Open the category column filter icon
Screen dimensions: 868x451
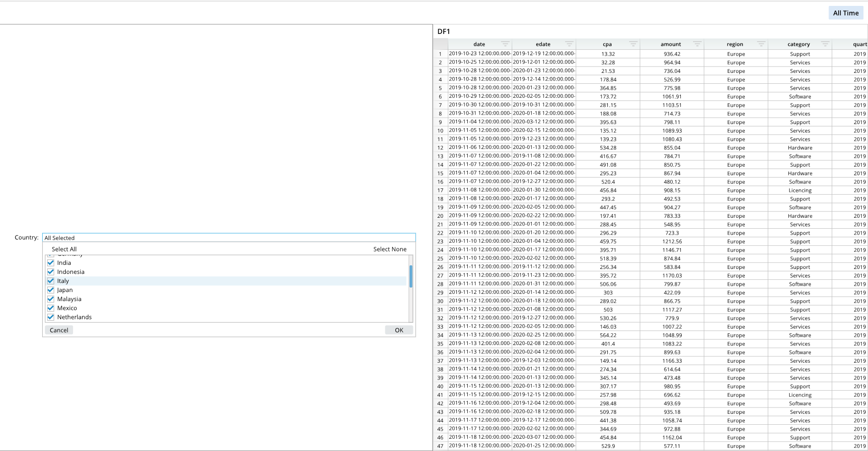825,44
